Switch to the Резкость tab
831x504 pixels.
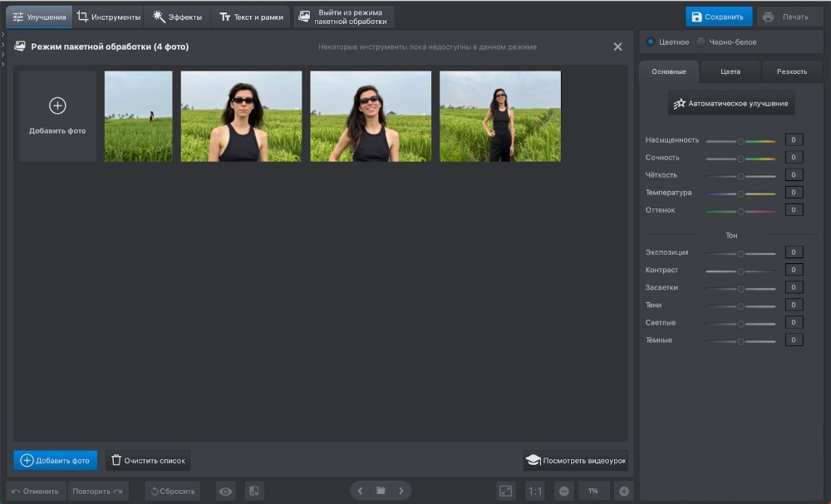click(791, 71)
